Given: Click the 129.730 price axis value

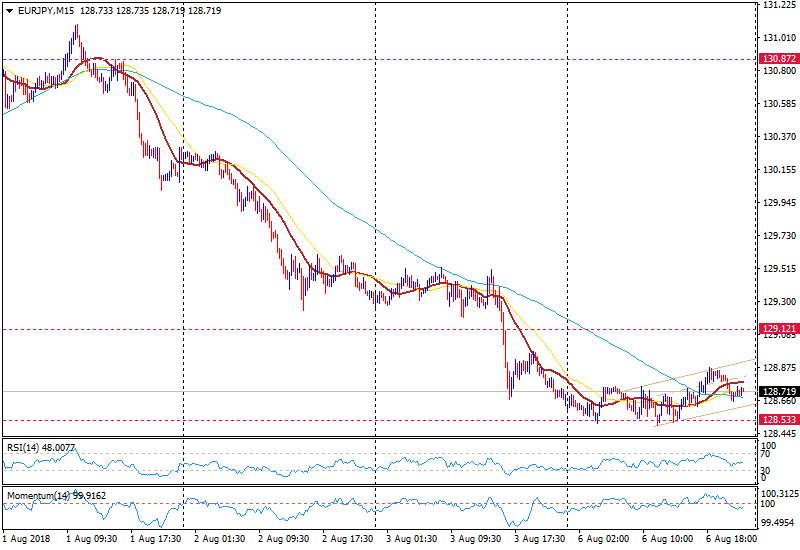Looking at the screenshot, I should point(777,236).
